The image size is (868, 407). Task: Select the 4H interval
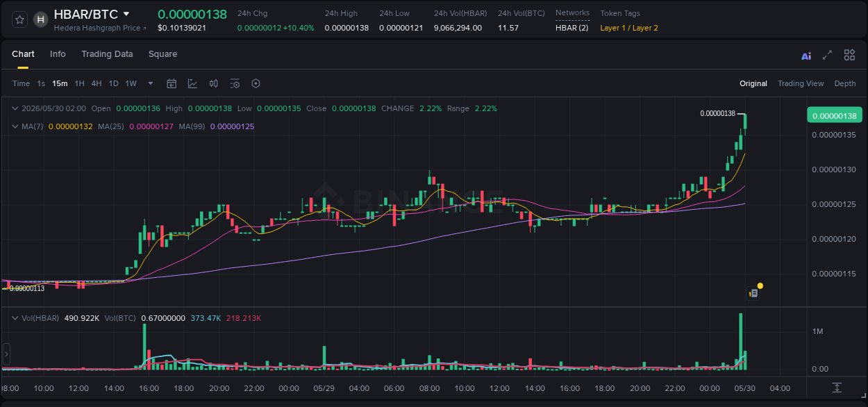coord(97,83)
